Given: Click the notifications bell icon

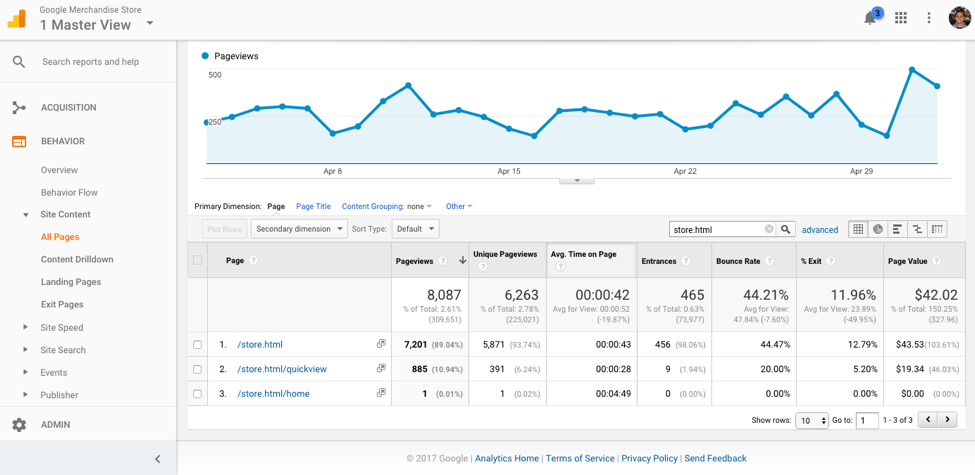Looking at the screenshot, I should click(871, 18).
